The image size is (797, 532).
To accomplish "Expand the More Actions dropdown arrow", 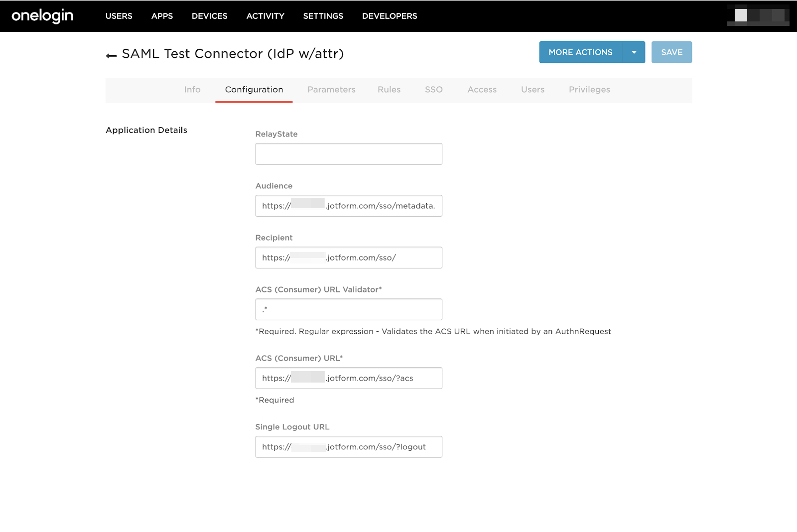I will [634, 52].
